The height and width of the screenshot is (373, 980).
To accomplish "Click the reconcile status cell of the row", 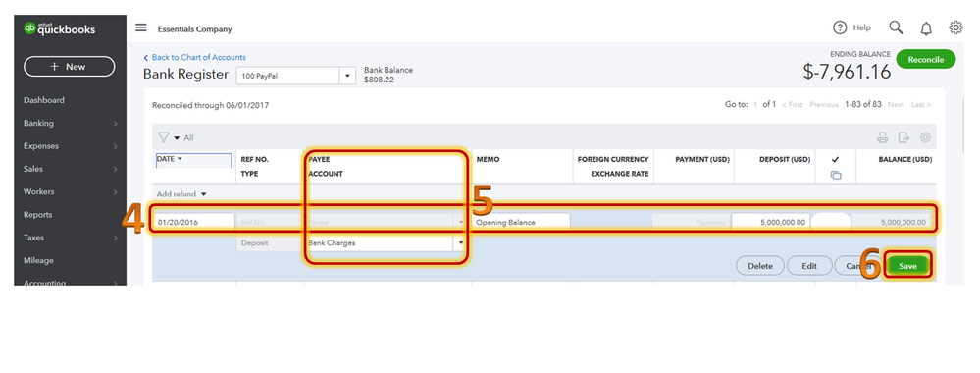I will click(831, 222).
